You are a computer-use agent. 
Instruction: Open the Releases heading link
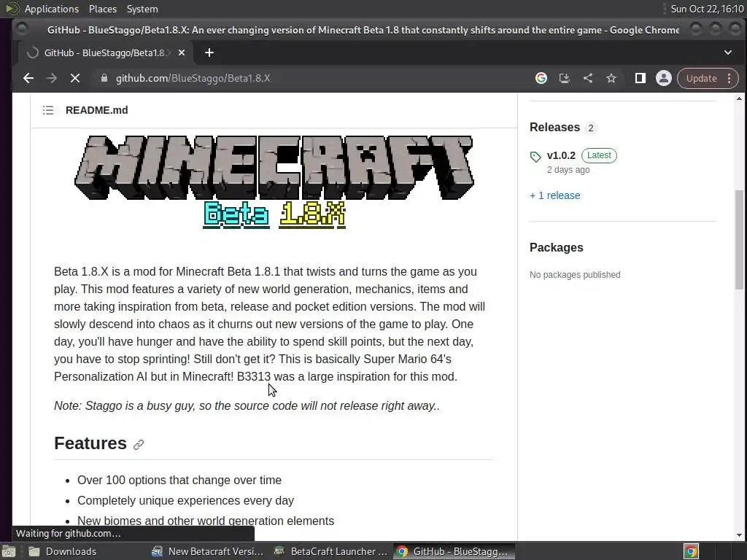(x=554, y=128)
